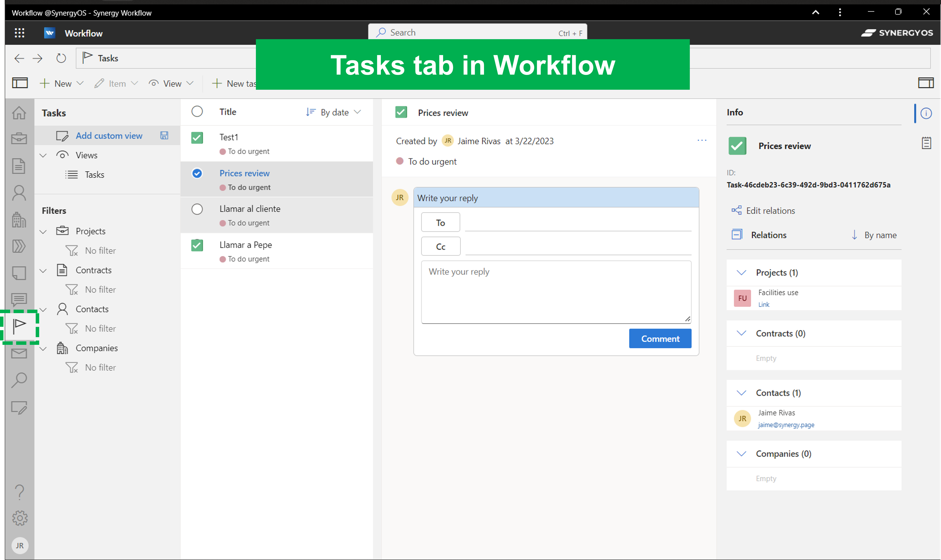Viewport: 941px width, 560px height.
Task: Open the Facilities use Link
Action: [x=764, y=304]
